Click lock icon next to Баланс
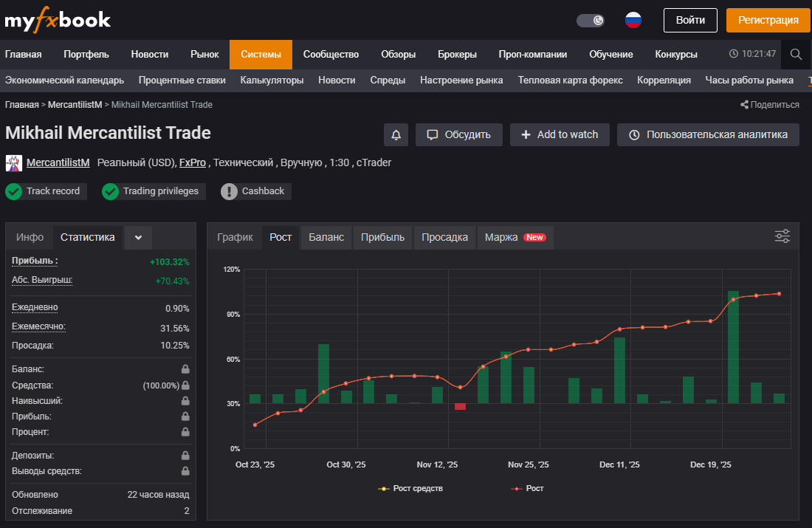Viewport: 812px width, 528px height. pyautogui.click(x=185, y=369)
